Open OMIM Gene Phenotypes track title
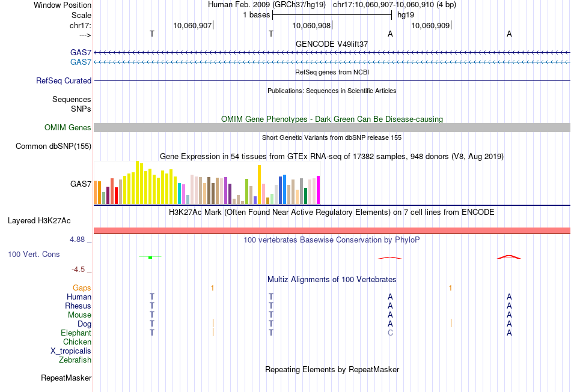The width and height of the screenshot is (571, 392). pyautogui.click(x=332, y=119)
